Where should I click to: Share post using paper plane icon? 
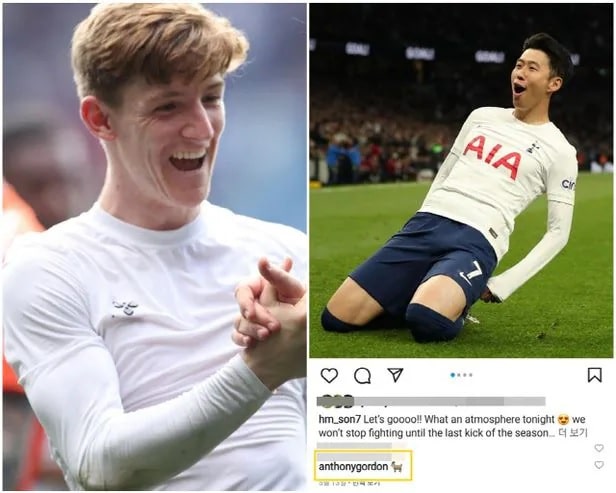395,375
